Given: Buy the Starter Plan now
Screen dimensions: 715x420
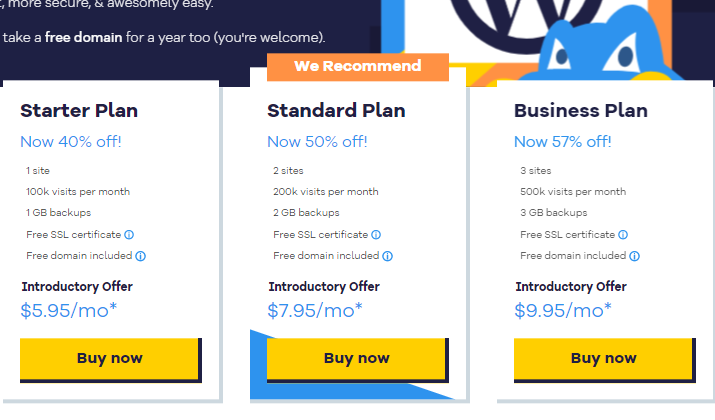Looking at the screenshot, I should point(111,360).
